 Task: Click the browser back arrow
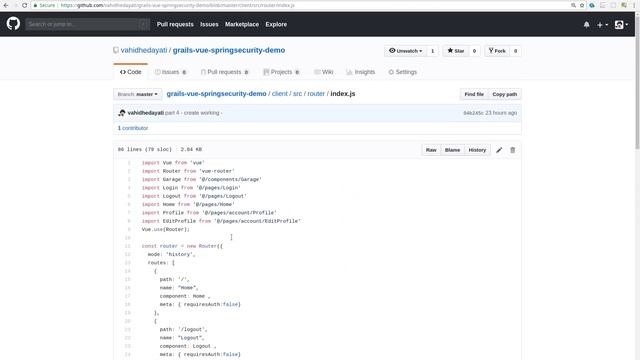pyautogui.click(x=6, y=5)
